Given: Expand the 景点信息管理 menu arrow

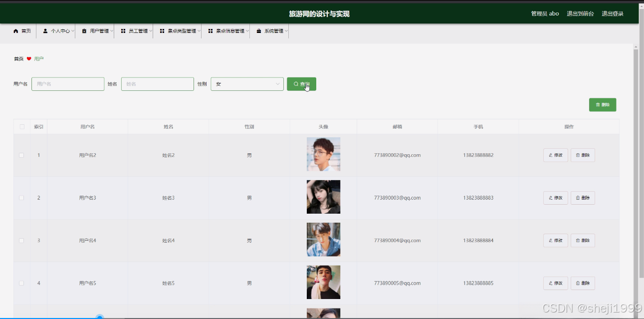Looking at the screenshot, I should coord(247,31).
